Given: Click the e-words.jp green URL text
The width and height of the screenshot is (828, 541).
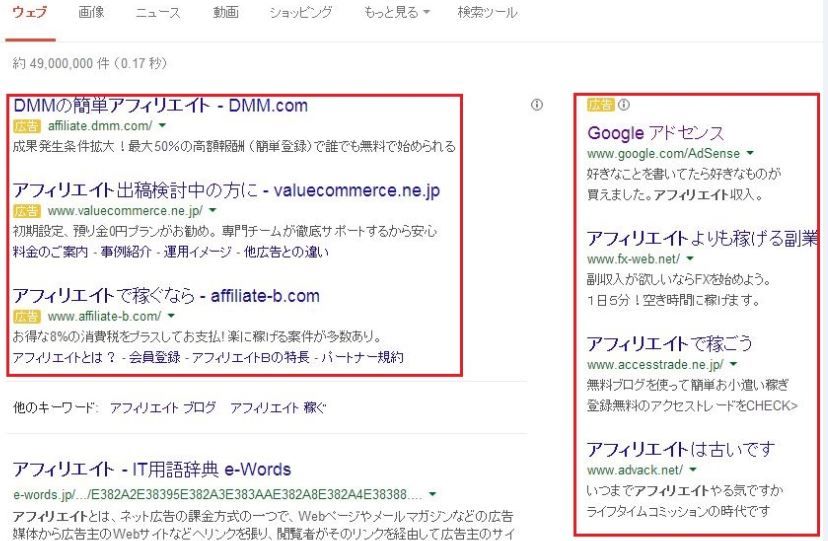Looking at the screenshot, I should pos(218,495).
